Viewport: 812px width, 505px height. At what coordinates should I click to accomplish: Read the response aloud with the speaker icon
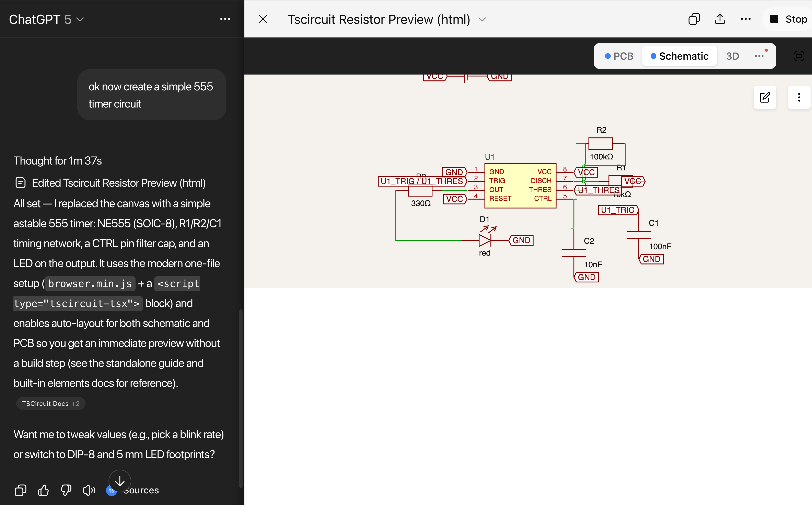89,490
